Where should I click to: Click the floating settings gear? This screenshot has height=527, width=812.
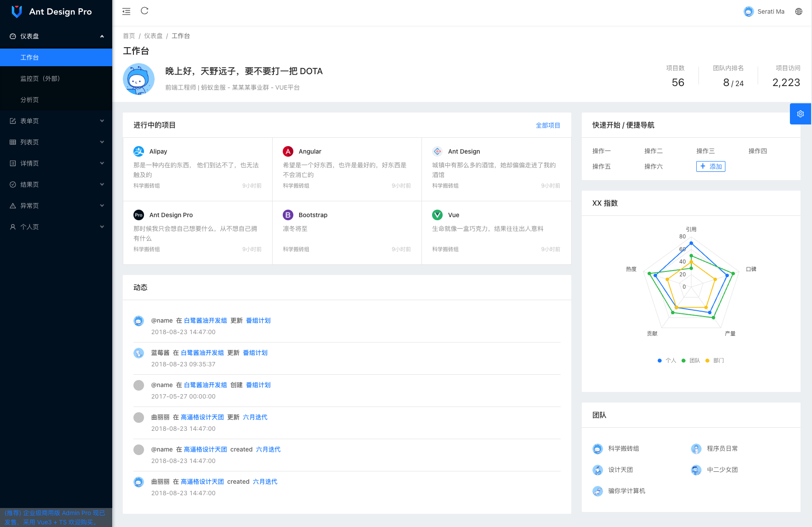pyautogui.click(x=800, y=113)
